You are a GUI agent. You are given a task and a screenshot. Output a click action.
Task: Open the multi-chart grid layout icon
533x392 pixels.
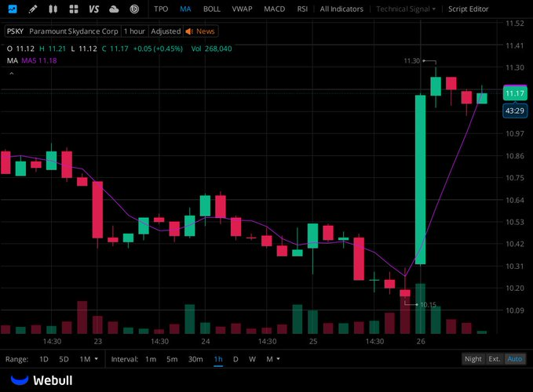(x=74, y=9)
